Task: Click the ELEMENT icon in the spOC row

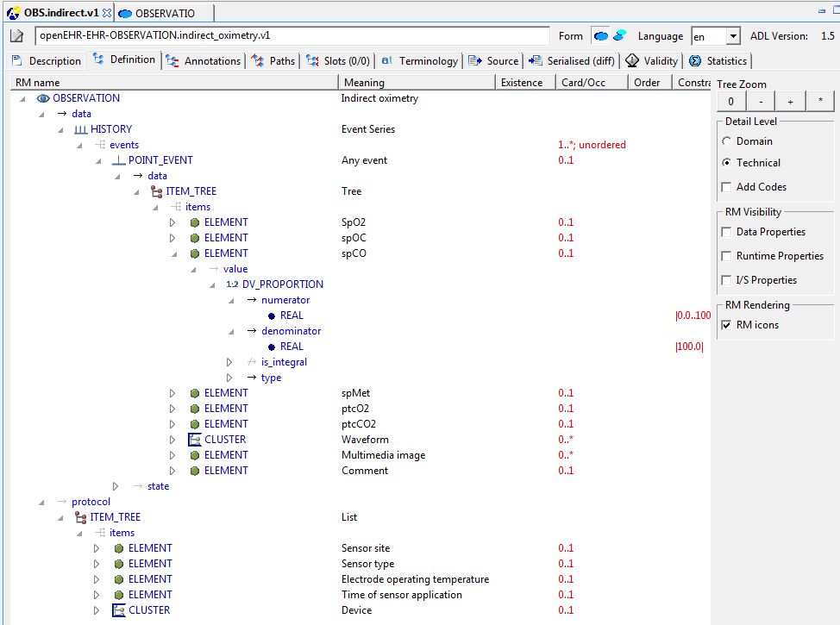Action: click(195, 238)
